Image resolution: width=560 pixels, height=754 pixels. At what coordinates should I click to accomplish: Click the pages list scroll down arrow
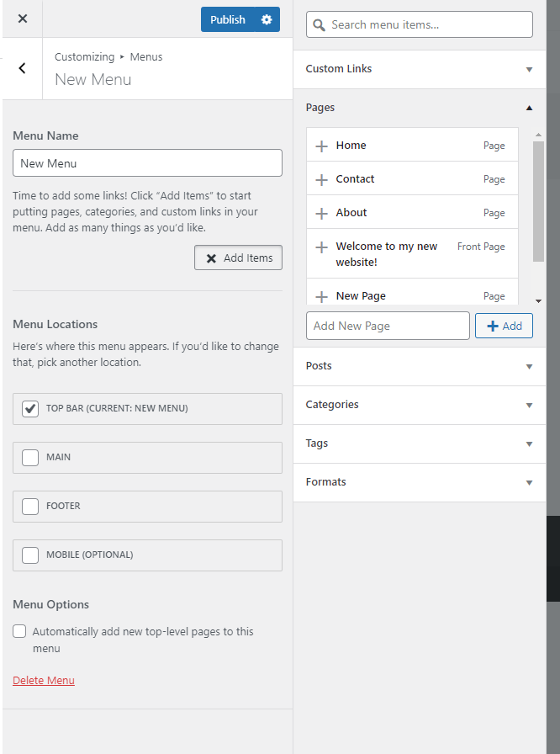click(x=538, y=301)
